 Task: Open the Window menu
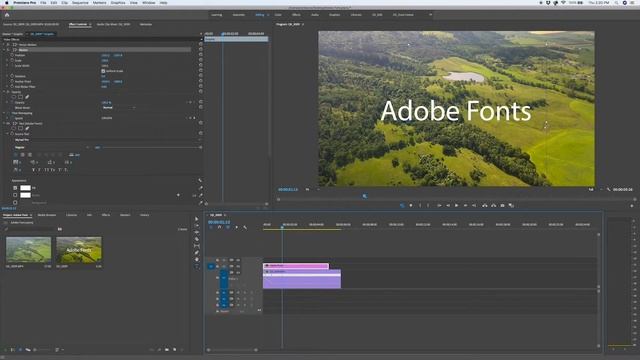coord(149,2)
